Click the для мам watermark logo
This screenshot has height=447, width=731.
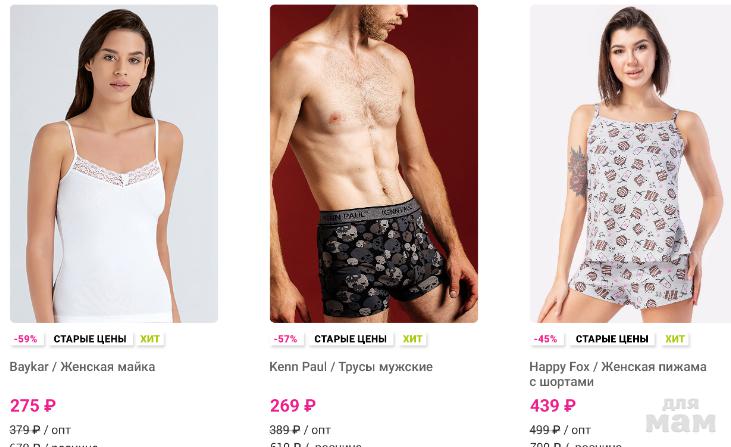(x=681, y=415)
